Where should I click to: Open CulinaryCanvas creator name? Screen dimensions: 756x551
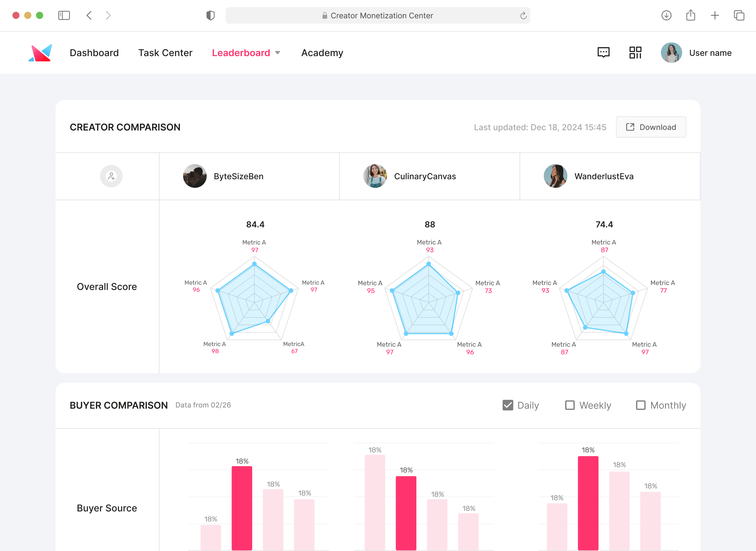425,176
